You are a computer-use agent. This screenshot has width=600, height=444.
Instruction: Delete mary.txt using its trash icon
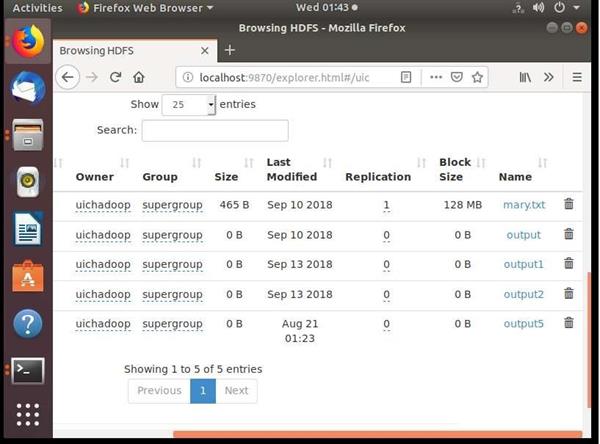tap(569, 204)
